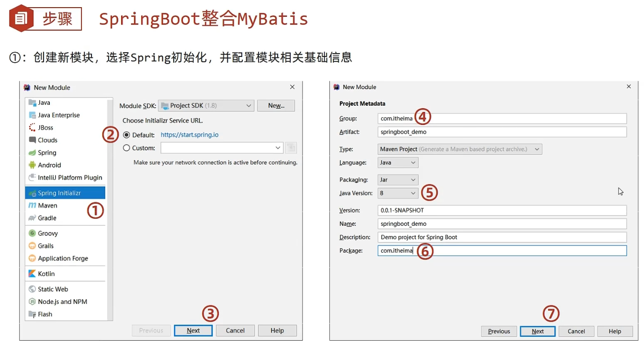Open the Packaging Jar dropdown
The image size is (644, 344).
pos(398,180)
